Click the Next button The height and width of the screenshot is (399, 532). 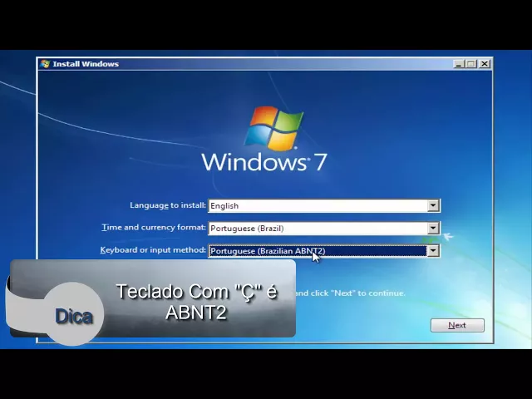(457, 325)
